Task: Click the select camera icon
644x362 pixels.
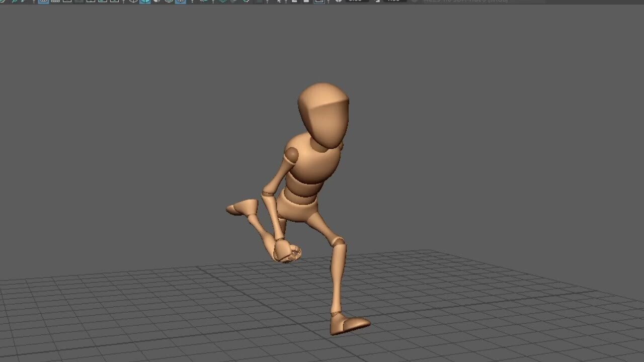Action: (3, 2)
